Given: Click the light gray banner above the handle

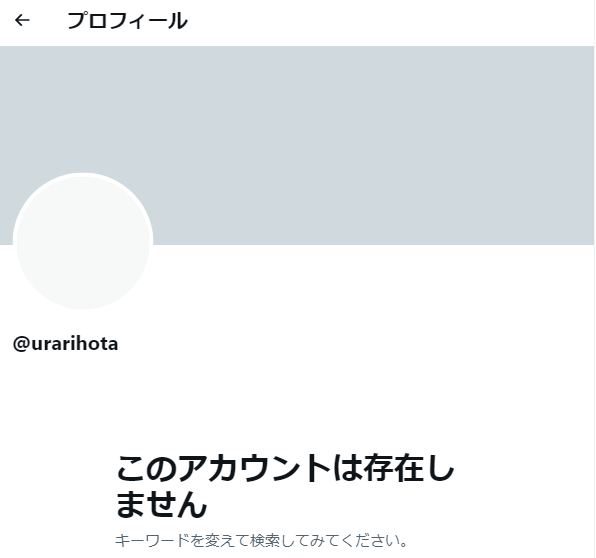Looking at the screenshot, I should pyautogui.click(x=297, y=146).
